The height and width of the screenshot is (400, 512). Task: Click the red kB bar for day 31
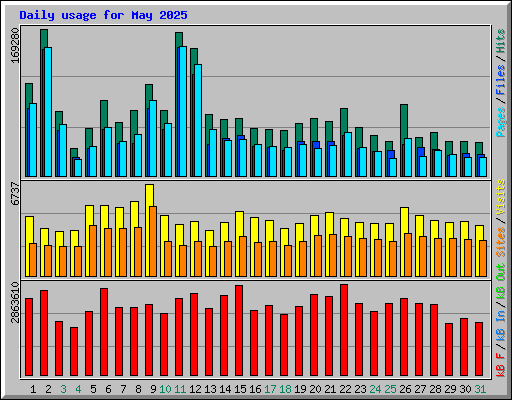click(479, 349)
